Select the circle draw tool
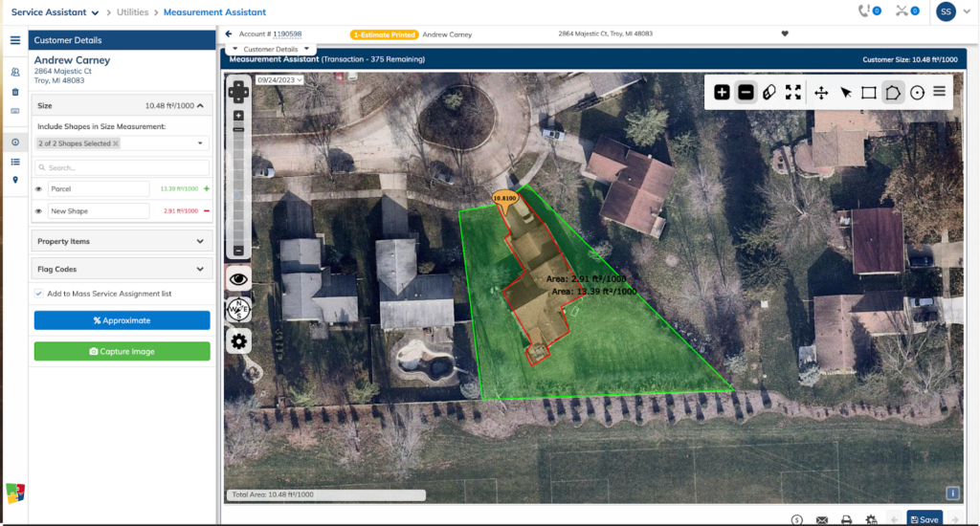980x526 pixels. [x=917, y=93]
